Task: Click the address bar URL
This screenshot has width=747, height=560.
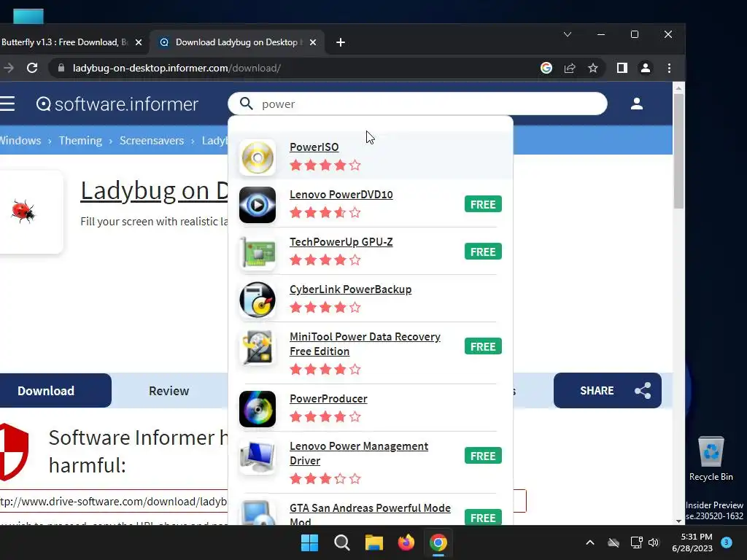Action: [177, 68]
